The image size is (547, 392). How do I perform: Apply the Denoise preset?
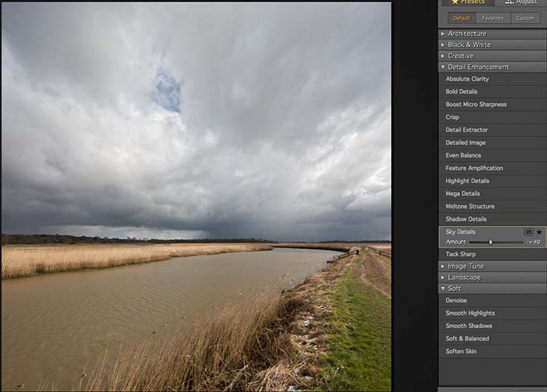coord(492,300)
